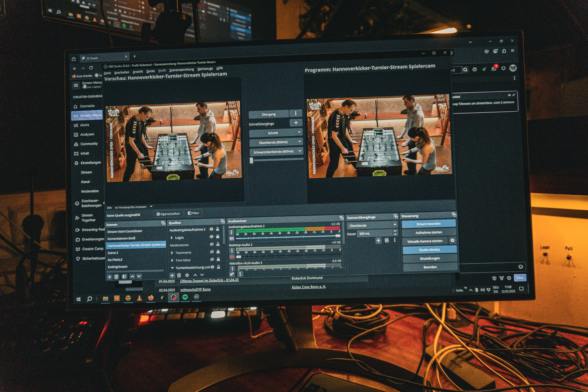Open the scene filters icon in the Szenen toolbar
This screenshot has width=588, height=392.
[124, 277]
